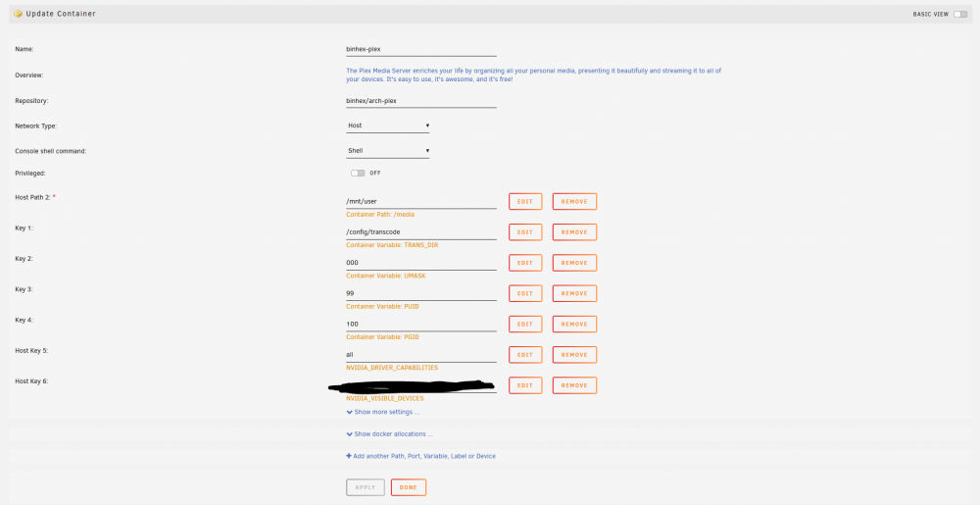
Task: Click the 'Update Container' heading
Action: (x=61, y=14)
